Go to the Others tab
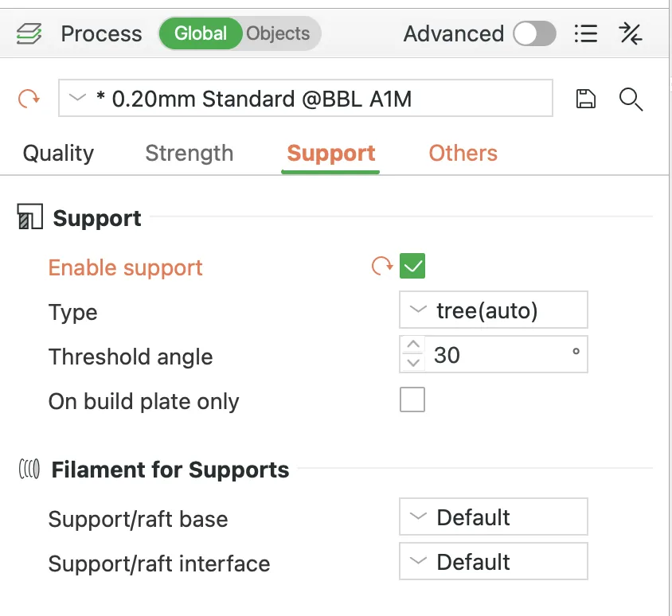The height and width of the screenshot is (616, 672). (x=463, y=153)
